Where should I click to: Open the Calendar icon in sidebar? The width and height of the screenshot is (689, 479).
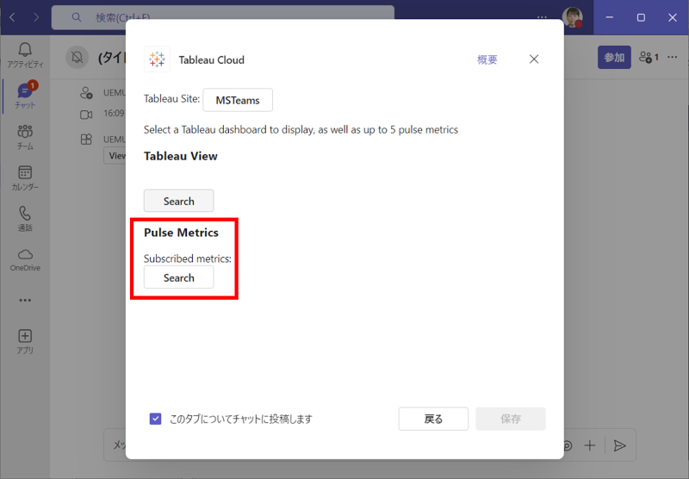25,178
